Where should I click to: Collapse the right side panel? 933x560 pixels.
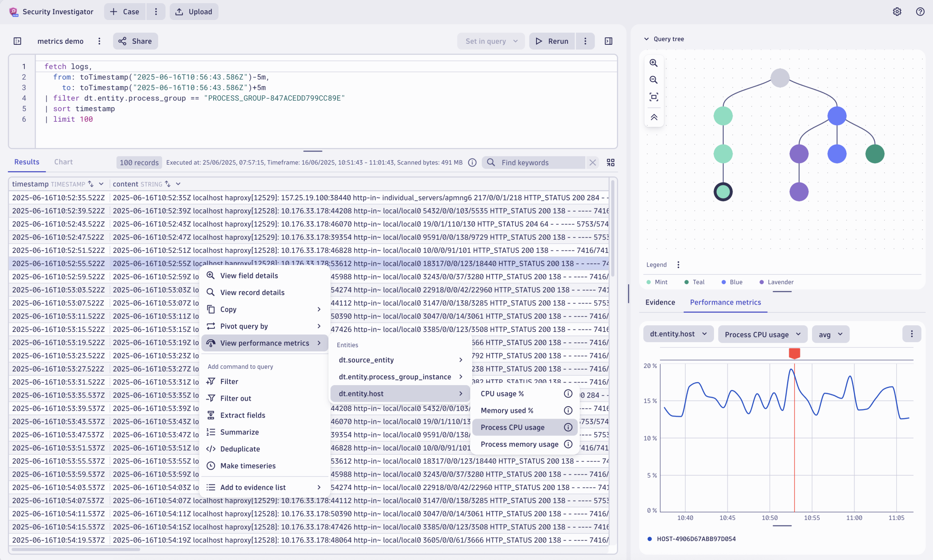click(x=608, y=41)
